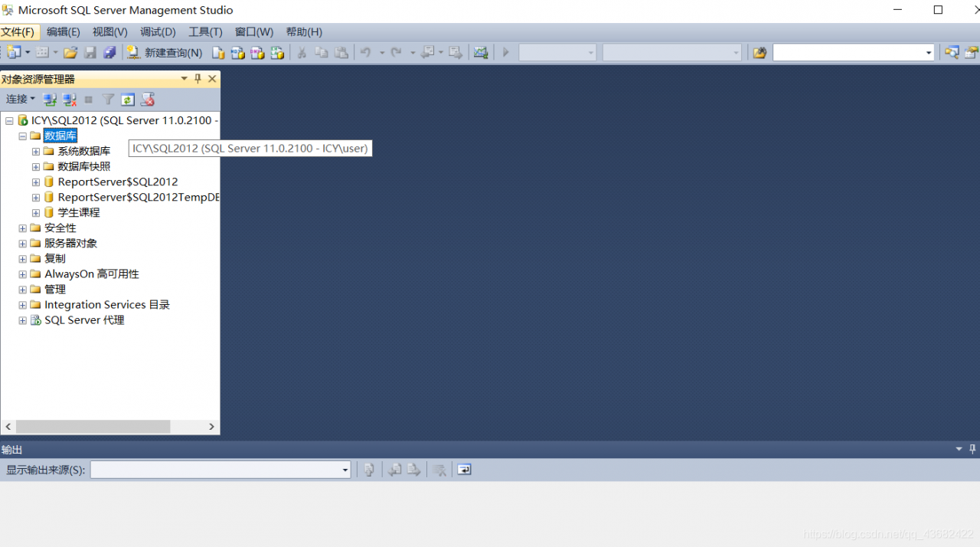Click the Navigate Forward icon

[456, 52]
